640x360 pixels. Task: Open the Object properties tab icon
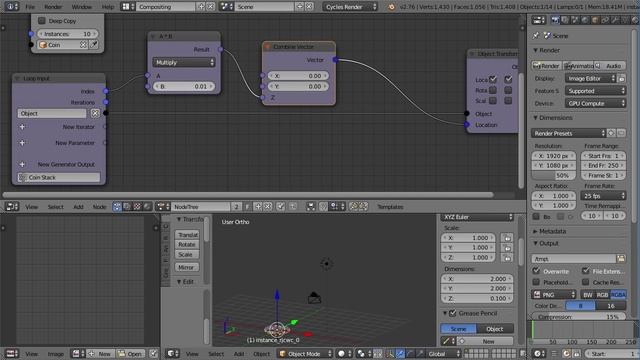pos(595,20)
